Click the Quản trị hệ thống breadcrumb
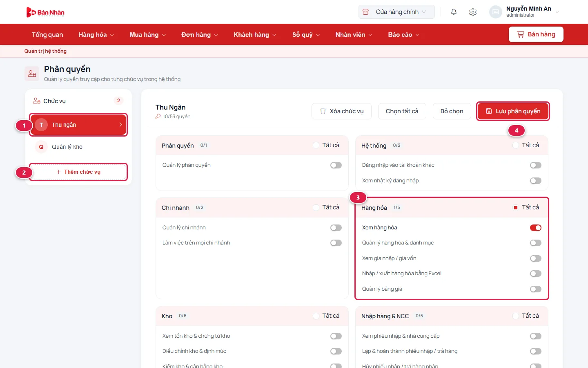The width and height of the screenshot is (588, 368). point(45,51)
